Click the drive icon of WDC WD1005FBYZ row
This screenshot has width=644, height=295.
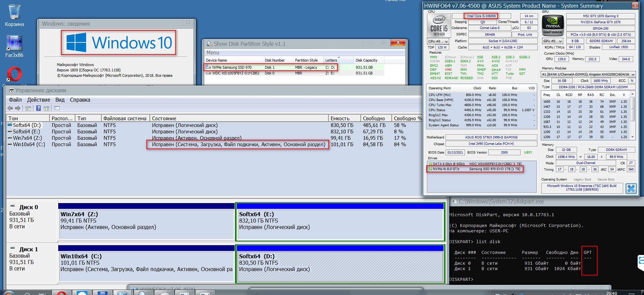209,73
